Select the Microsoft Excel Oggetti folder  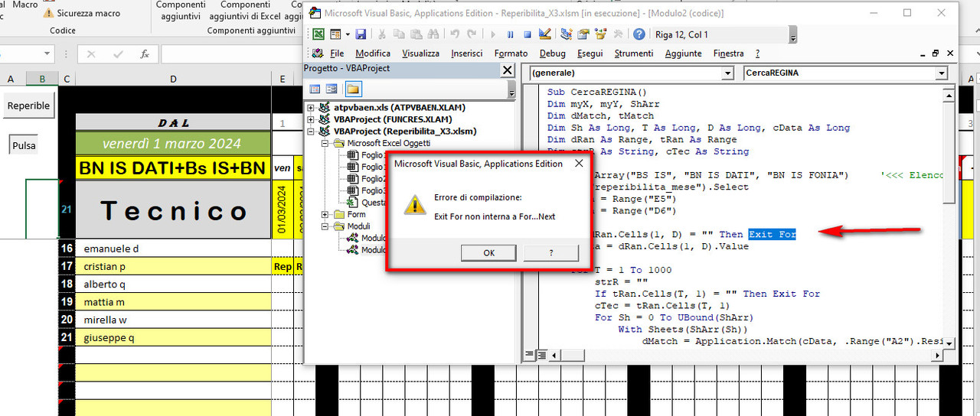click(x=390, y=143)
